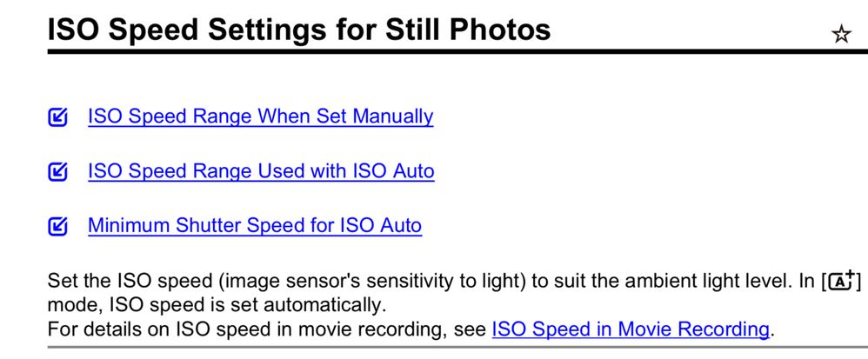Click arrow icon before ISO Speed Range When Set Manually
The image size is (868, 359).
58,117
